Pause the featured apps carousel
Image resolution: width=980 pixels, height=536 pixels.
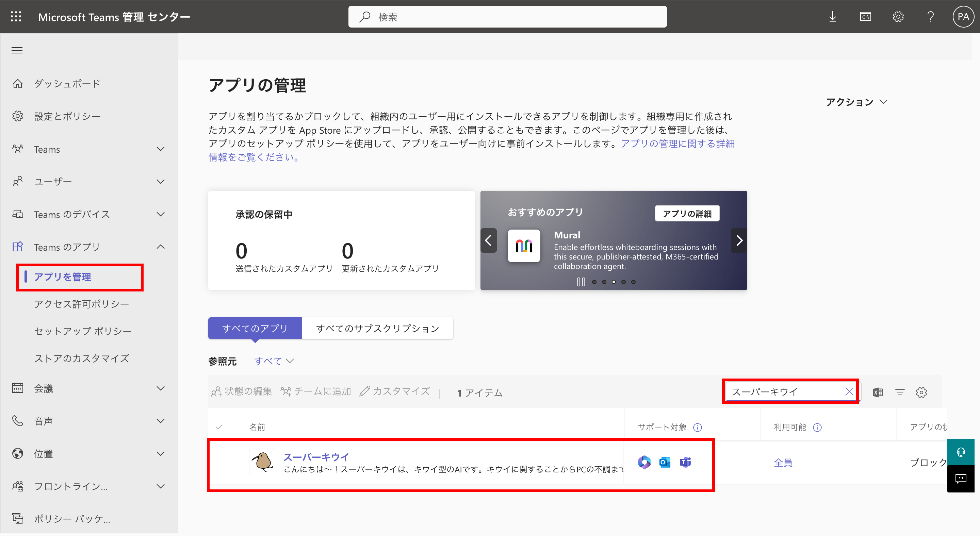click(581, 282)
